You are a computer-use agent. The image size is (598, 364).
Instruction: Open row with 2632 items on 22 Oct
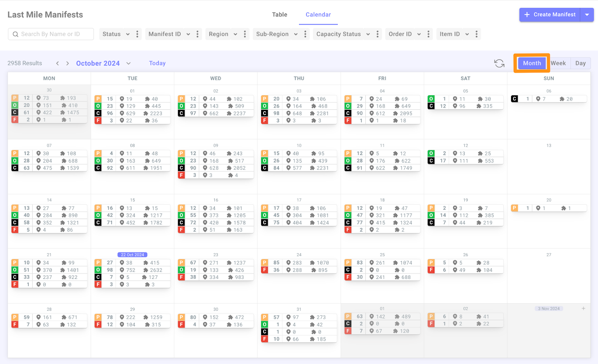pos(132,270)
